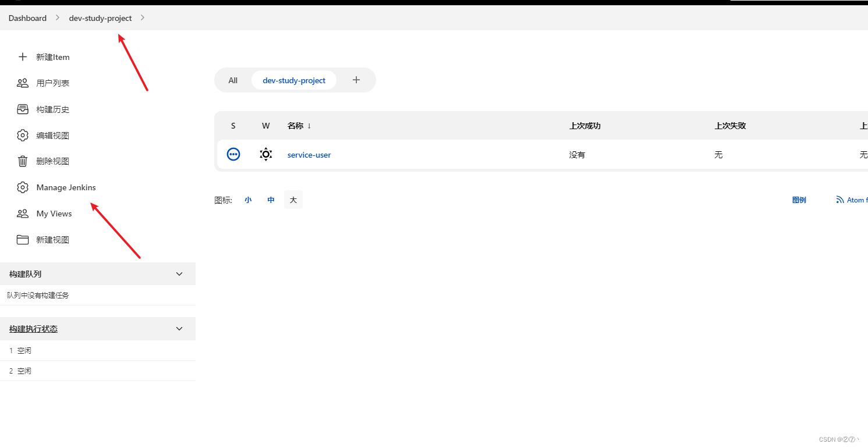Click the 无 cell under 上次失败
Viewport: 868px width, 448px height.
click(x=719, y=155)
